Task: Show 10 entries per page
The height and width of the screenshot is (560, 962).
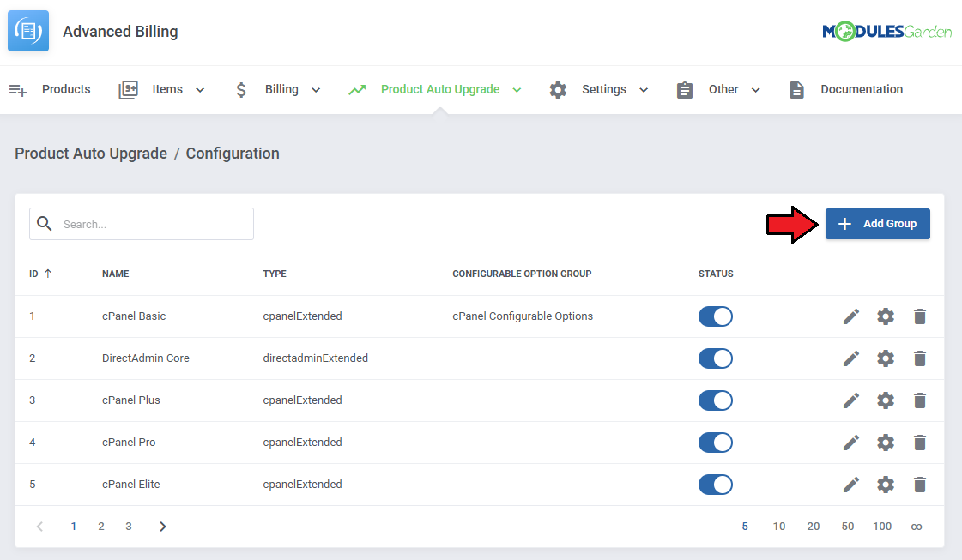Action: [779, 527]
